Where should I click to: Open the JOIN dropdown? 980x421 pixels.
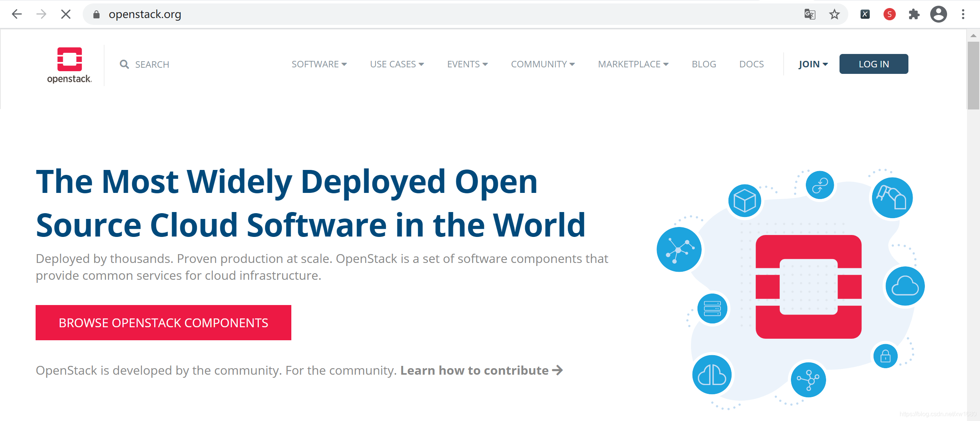click(x=813, y=64)
